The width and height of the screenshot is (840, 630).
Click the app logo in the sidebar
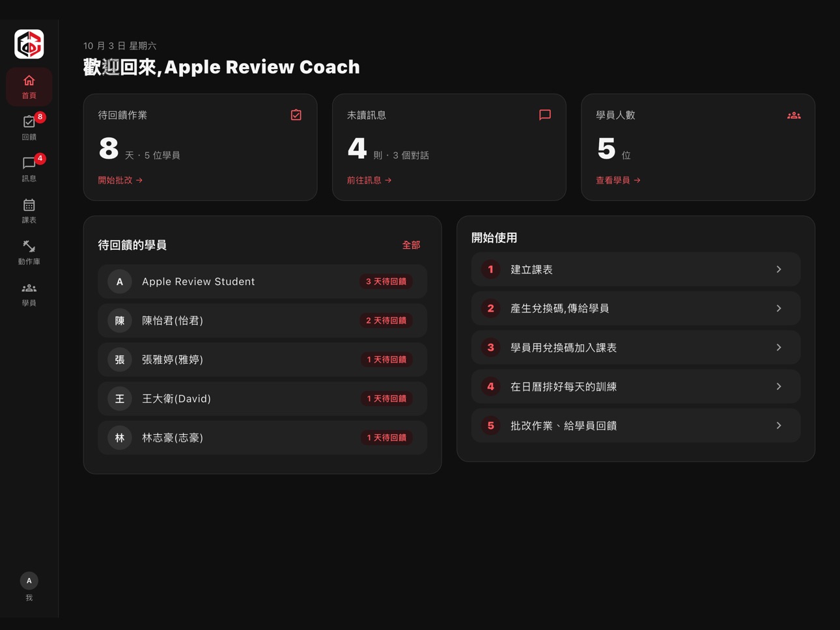coord(29,44)
